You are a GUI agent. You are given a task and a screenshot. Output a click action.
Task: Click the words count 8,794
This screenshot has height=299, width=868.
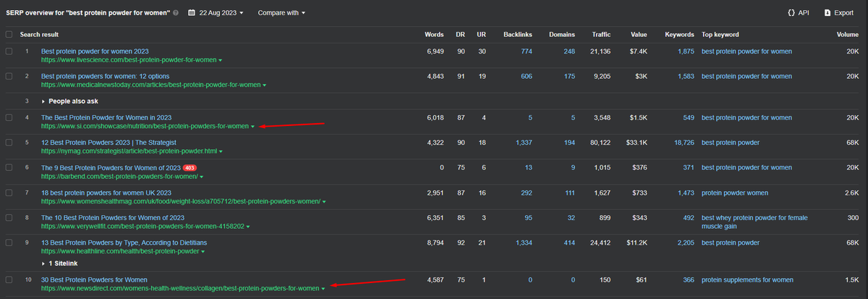point(436,243)
